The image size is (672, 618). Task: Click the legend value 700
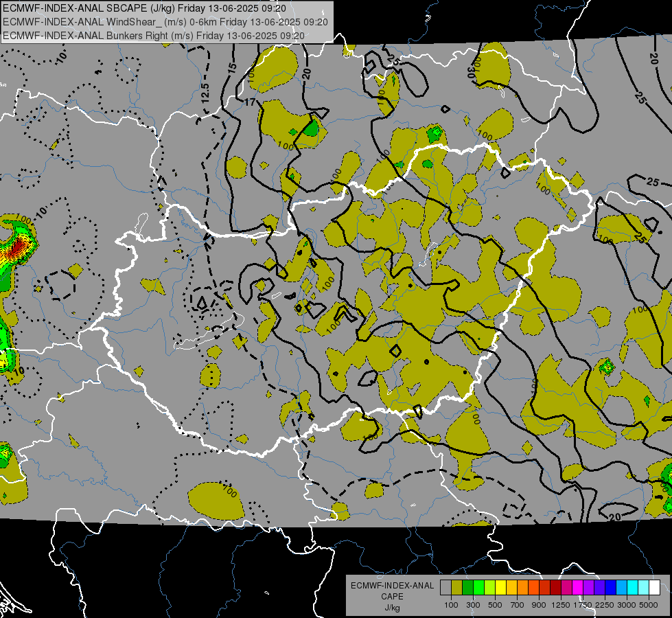(x=518, y=605)
